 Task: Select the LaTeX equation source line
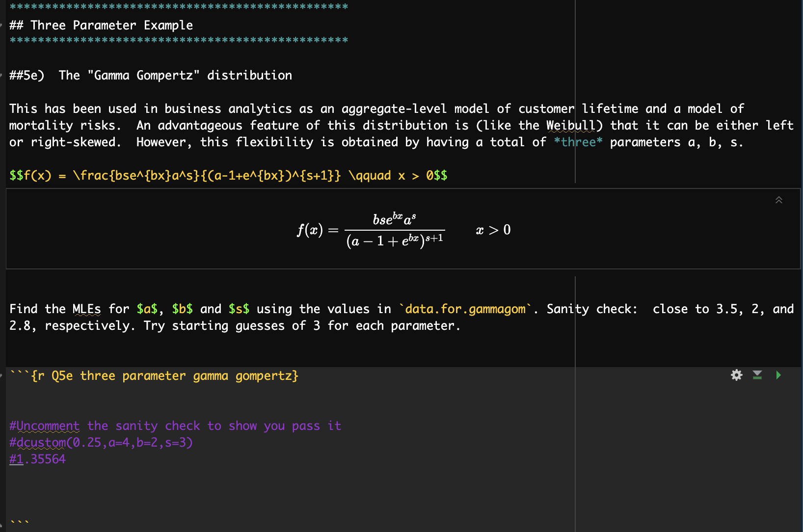click(226, 175)
